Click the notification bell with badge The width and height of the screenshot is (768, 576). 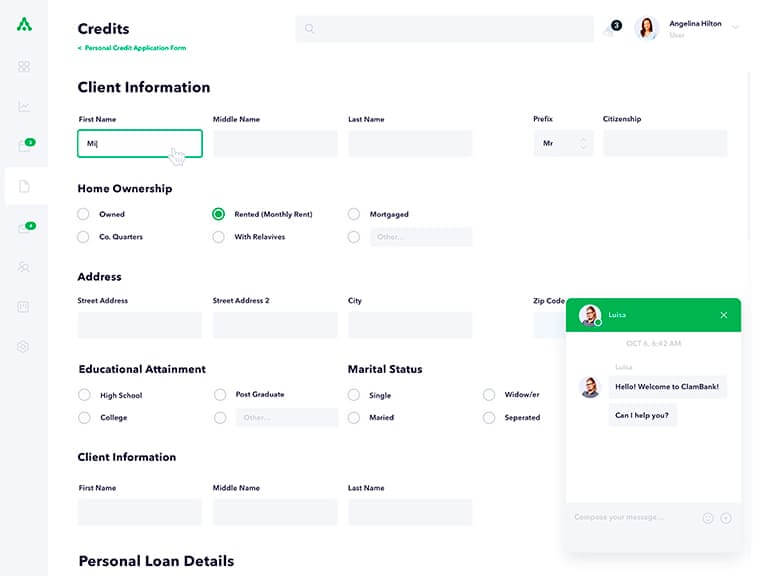pyautogui.click(x=611, y=28)
